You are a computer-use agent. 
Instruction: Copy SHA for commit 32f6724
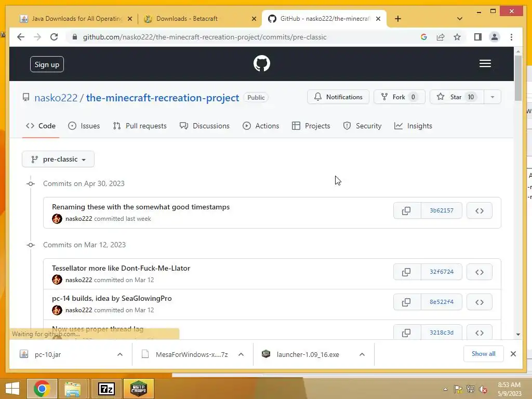pos(406,272)
